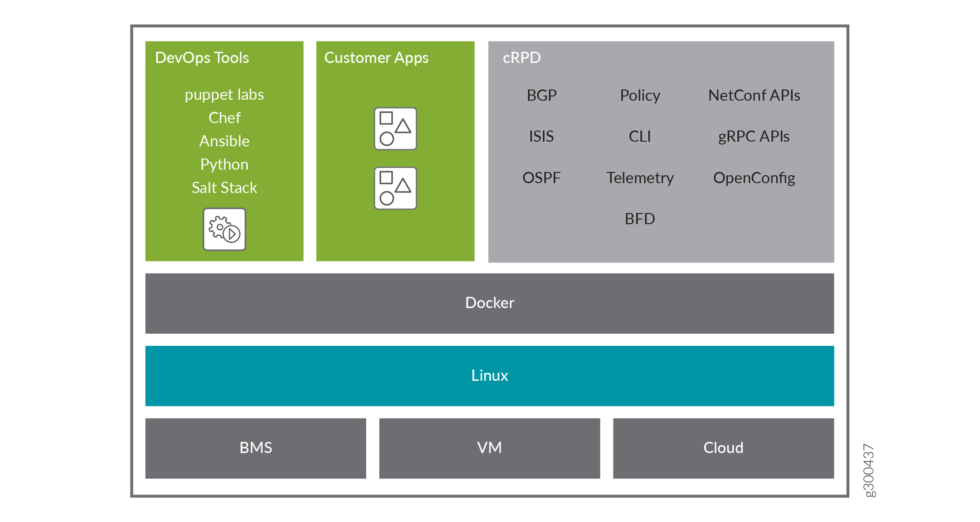The height and width of the screenshot is (522, 980).
Task: Click the NetConf APIs label
Action: pos(754,95)
